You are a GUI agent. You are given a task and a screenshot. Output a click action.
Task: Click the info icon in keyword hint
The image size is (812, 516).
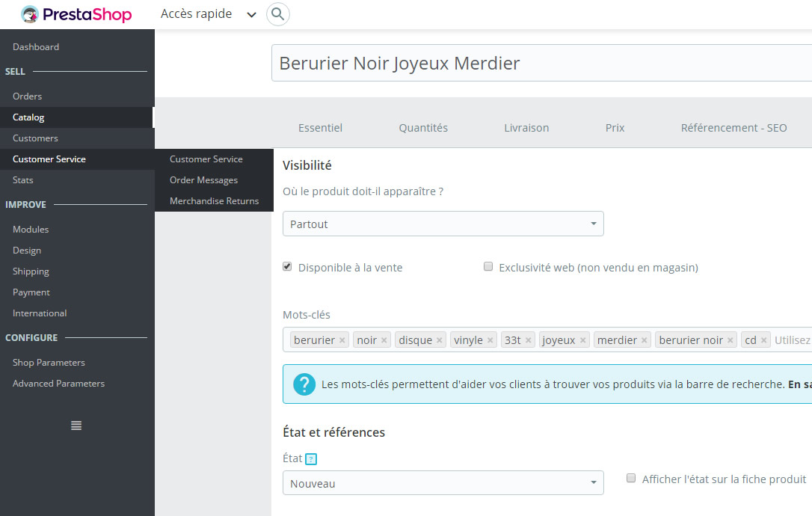pyautogui.click(x=304, y=384)
